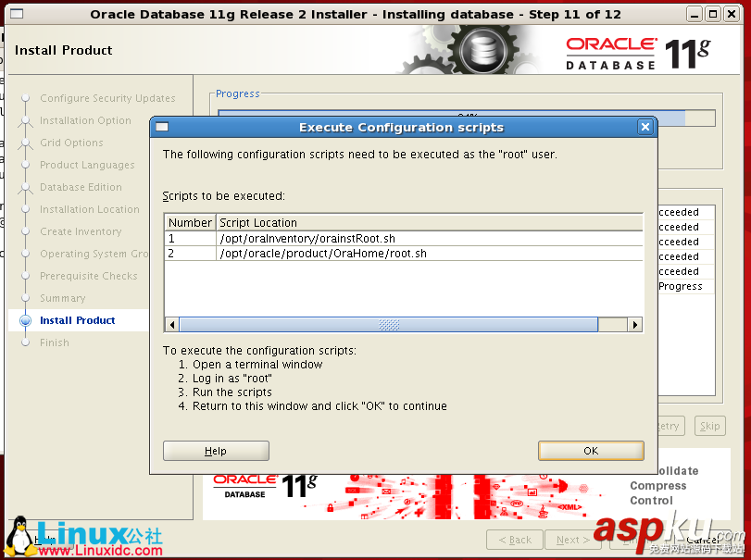
Task: Click the Skip button in installer
Action: [x=710, y=426]
